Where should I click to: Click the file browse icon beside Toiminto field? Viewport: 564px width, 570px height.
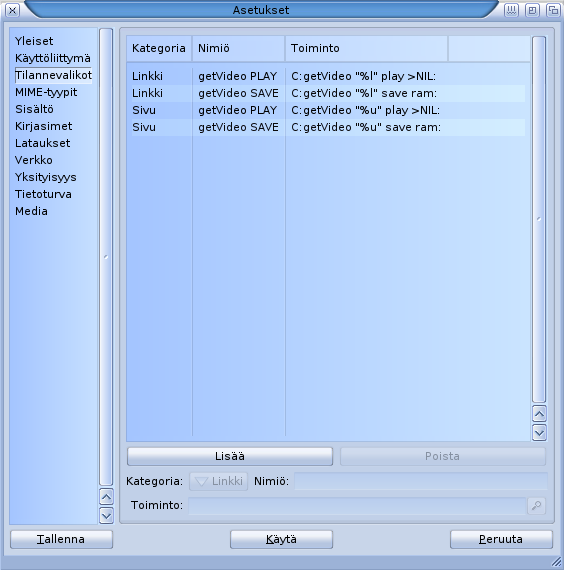tap(536, 505)
